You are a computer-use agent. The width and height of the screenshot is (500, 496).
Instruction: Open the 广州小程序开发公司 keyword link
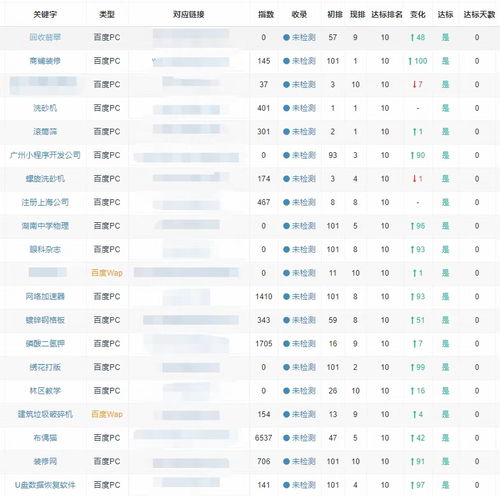click(45, 155)
